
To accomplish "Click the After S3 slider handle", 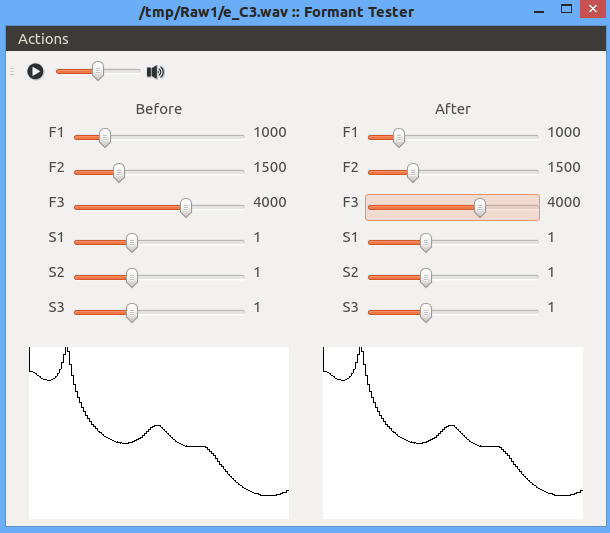I will pos(426,312).
